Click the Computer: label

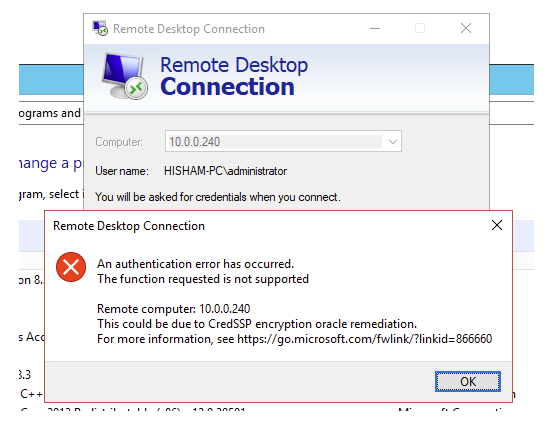pyautogui.click(x=119, y=142)
